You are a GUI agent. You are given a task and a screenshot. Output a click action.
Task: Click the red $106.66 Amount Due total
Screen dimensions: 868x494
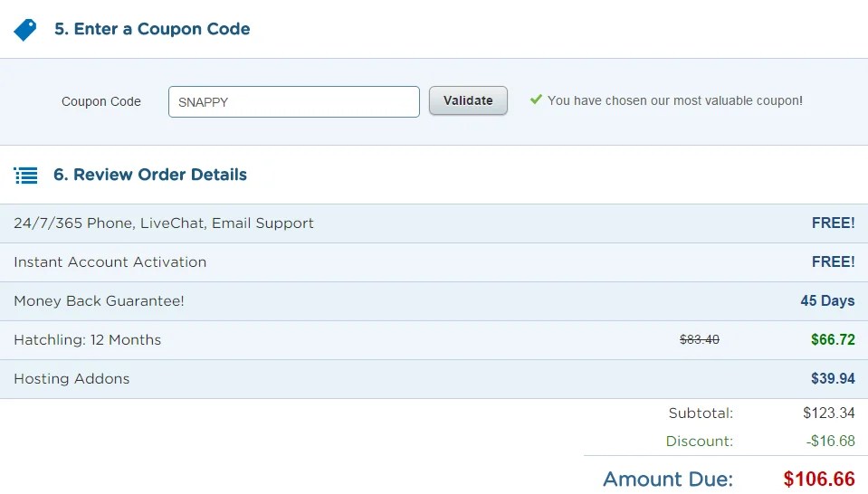click(819, 479)
